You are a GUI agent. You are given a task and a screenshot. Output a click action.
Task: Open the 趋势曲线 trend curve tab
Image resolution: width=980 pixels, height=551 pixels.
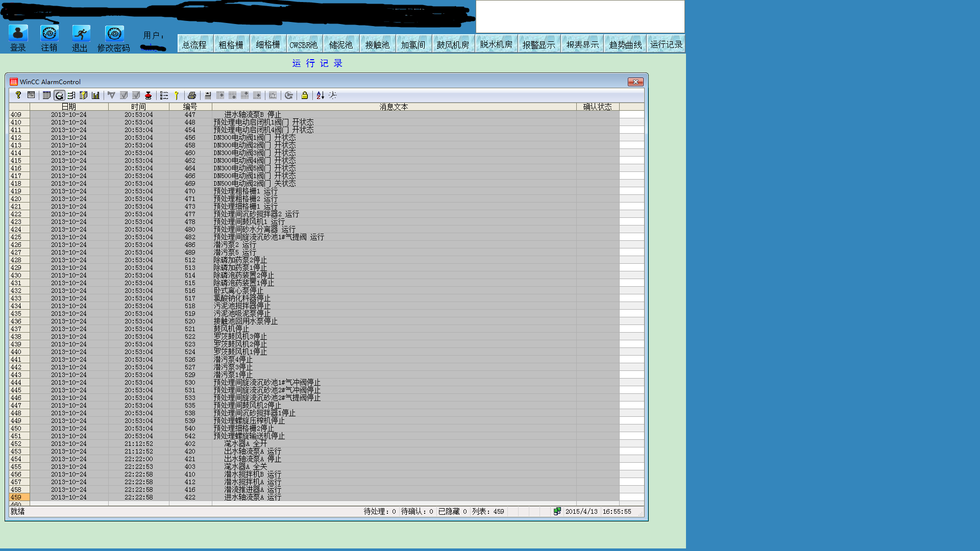click(x=625, y=45)
